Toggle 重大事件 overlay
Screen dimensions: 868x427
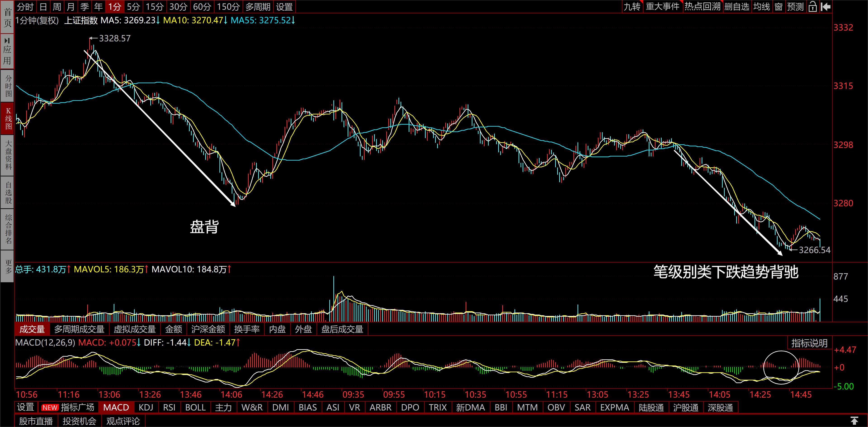pos(663,7)
